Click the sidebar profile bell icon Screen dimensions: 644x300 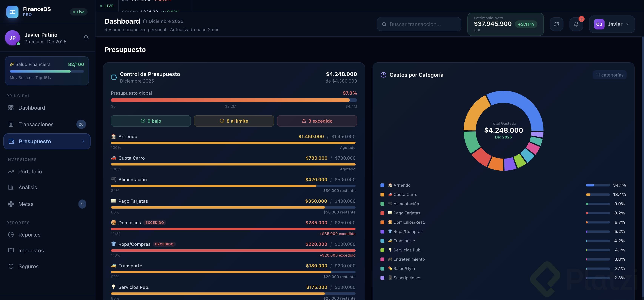point(86,38)
